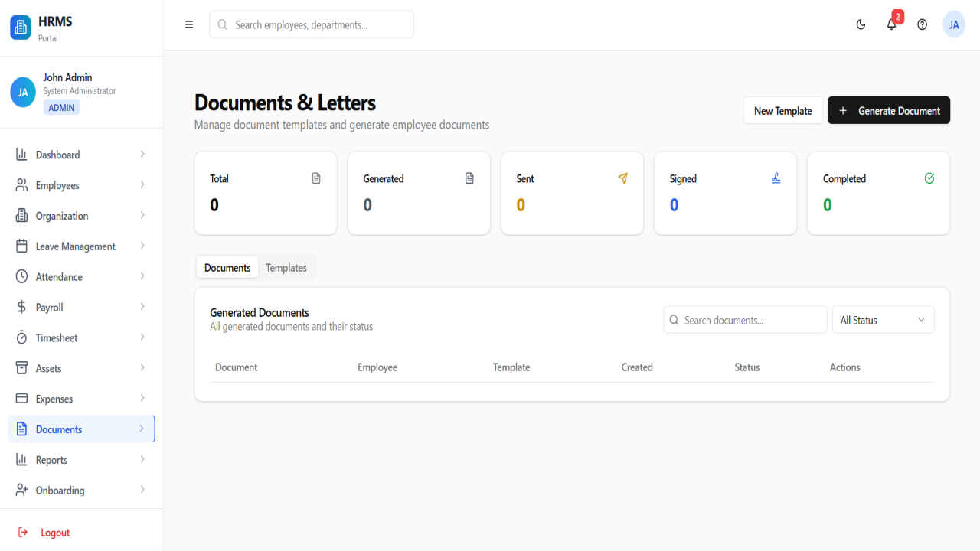Click the Logout arrow icon
This screenshot has height=551, width=980.
click(23, 532)
